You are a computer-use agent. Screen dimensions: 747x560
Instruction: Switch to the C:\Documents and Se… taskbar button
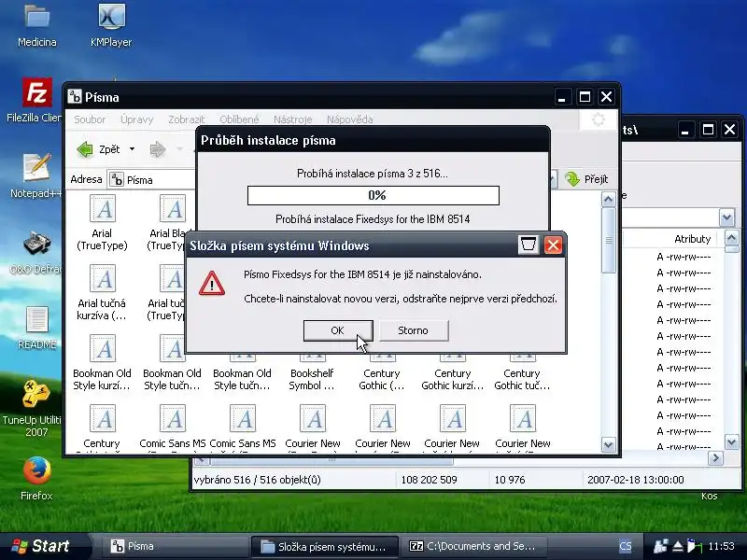click(472, 546)
